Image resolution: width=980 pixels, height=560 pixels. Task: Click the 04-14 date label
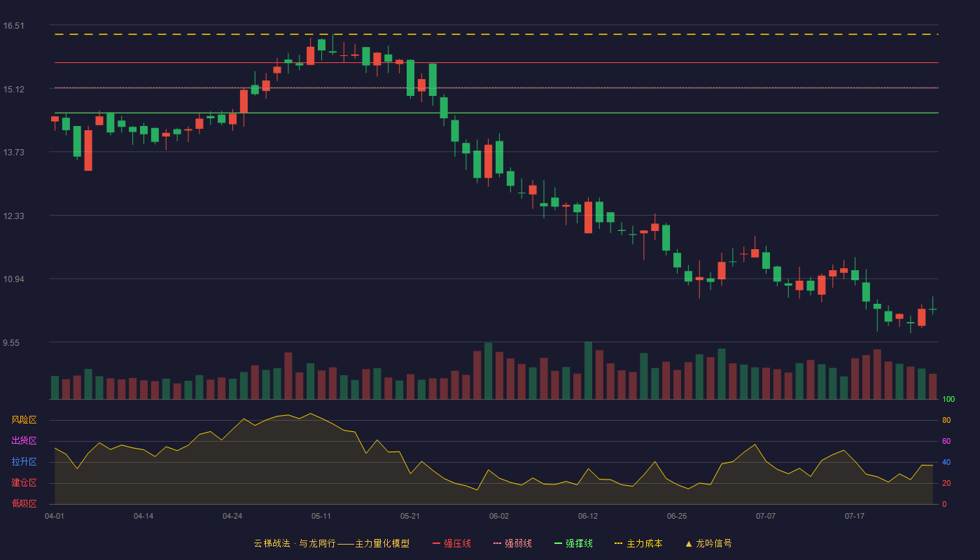[143, 516]
